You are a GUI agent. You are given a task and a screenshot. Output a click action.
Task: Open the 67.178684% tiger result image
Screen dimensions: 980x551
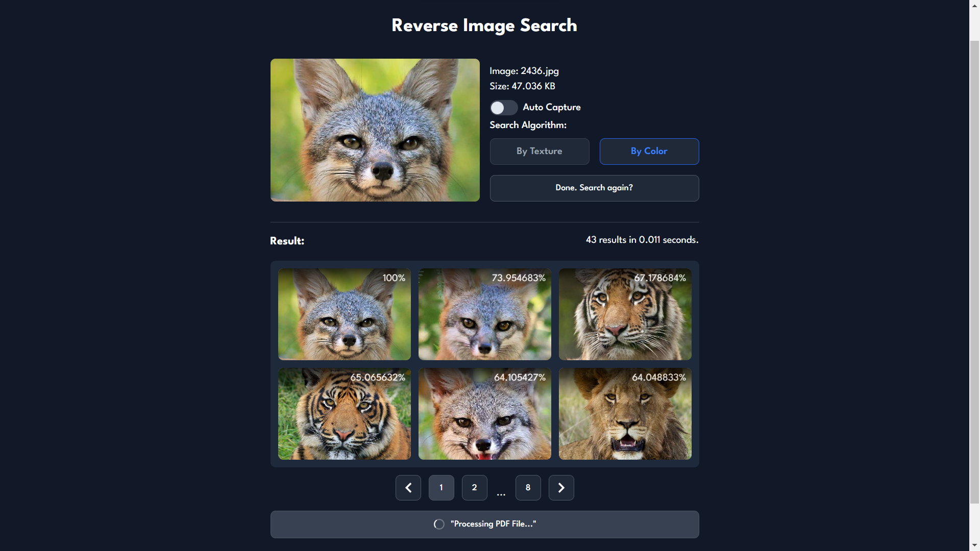pyautogui.click(x=625, y=314)
